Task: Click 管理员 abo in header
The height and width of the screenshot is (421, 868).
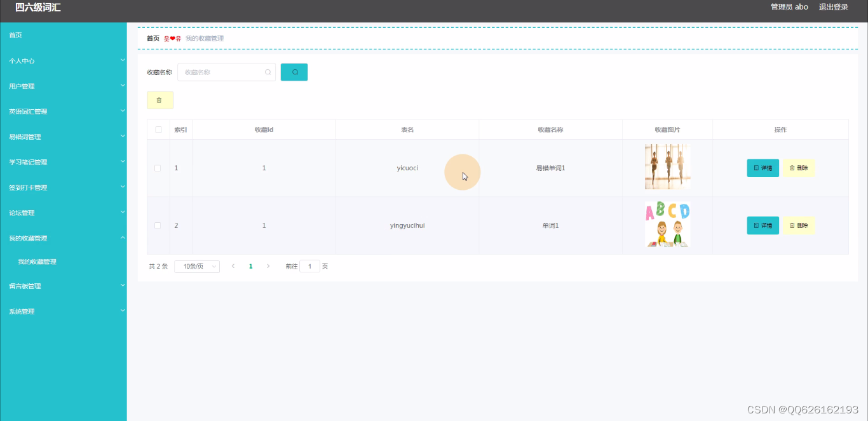Action: [x=789, y=7]
